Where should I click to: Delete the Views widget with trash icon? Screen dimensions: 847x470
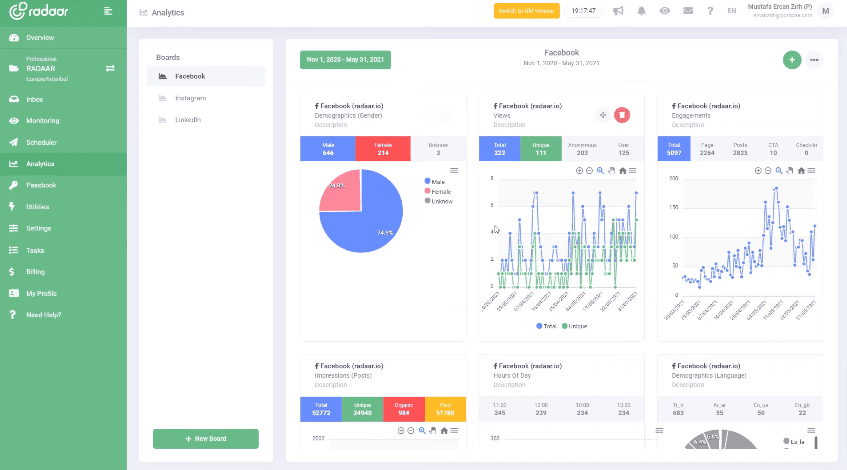(x=622, y=115)
